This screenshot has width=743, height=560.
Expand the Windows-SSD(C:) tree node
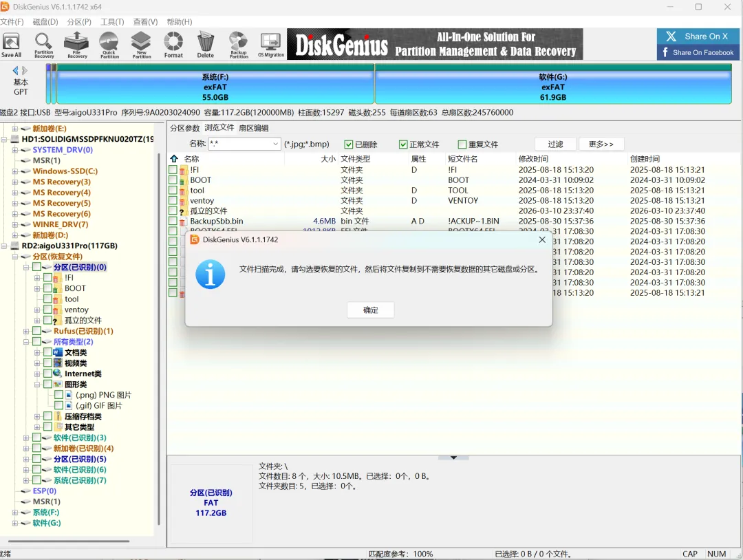(x=14, y=171)
